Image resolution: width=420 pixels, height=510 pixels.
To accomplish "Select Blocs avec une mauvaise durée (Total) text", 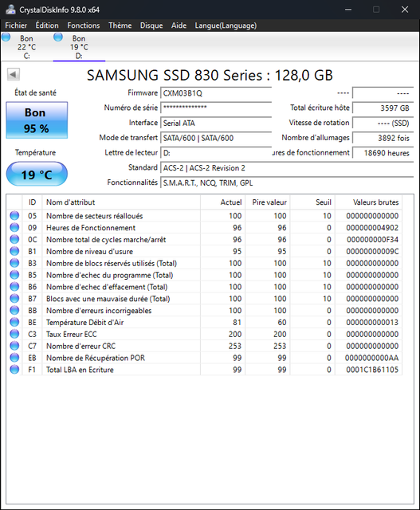I will (108, 299).
